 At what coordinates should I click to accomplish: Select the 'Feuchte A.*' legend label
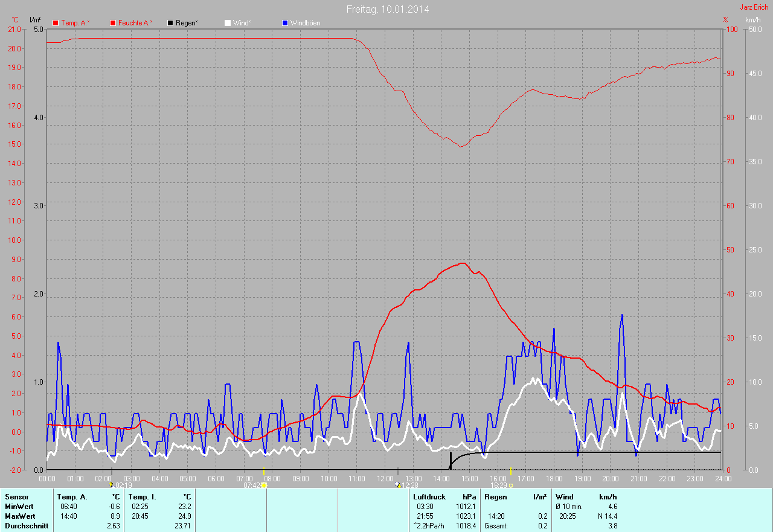135,23
